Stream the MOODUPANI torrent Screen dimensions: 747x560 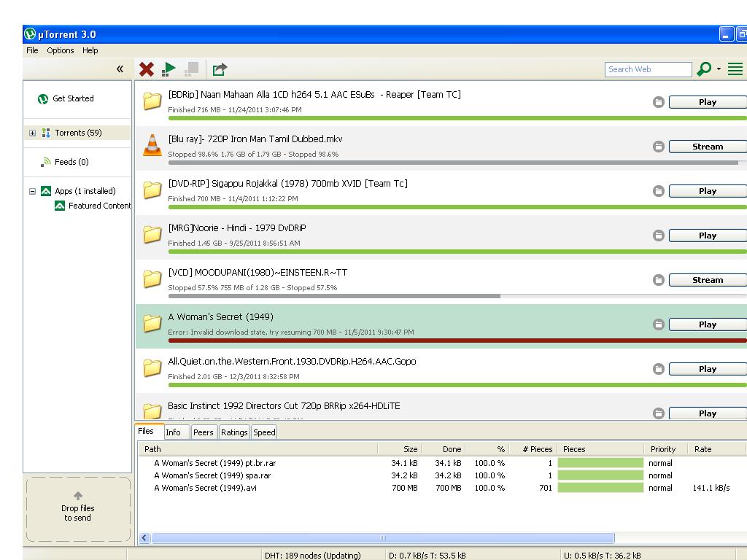click(708, 280)
